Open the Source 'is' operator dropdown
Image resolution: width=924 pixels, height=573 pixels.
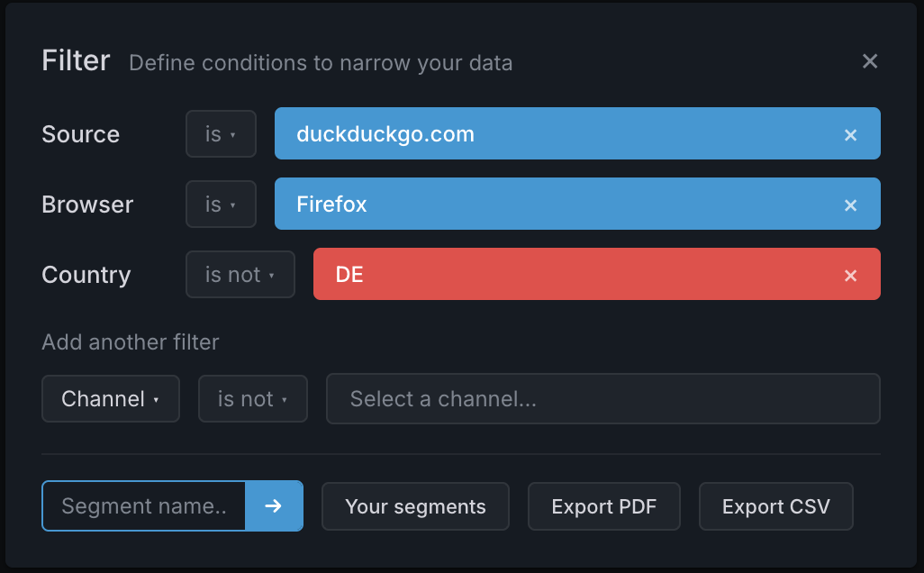click(x=221, y=134)
